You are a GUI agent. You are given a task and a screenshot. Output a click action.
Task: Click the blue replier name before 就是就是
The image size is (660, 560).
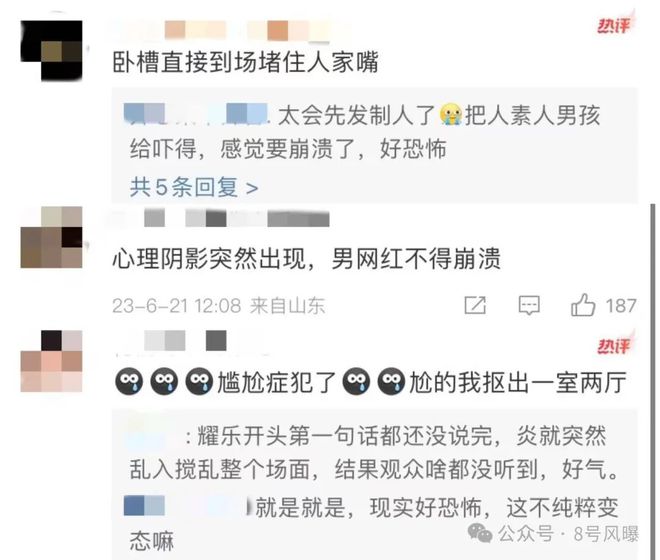(x=186, y=506)
